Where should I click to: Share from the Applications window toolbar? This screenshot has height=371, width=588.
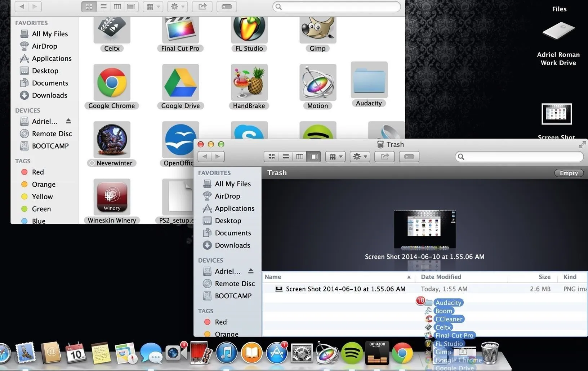point(202,6)
